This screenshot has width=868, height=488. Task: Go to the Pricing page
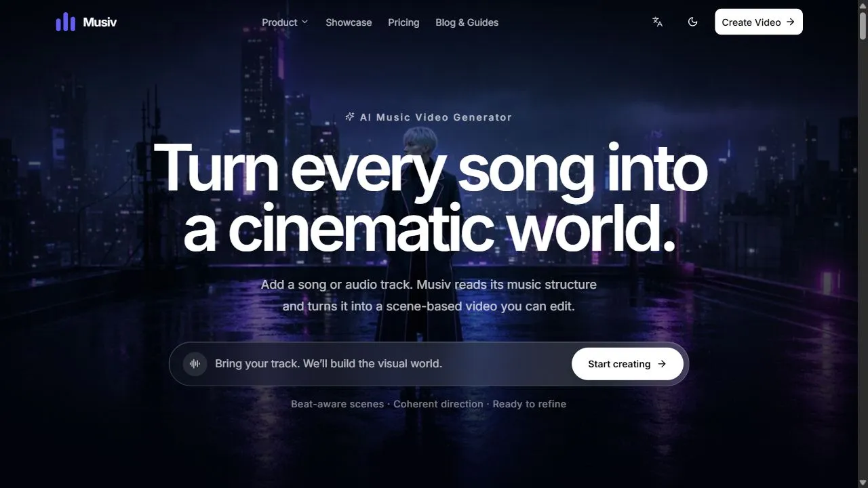click(403, 22)
